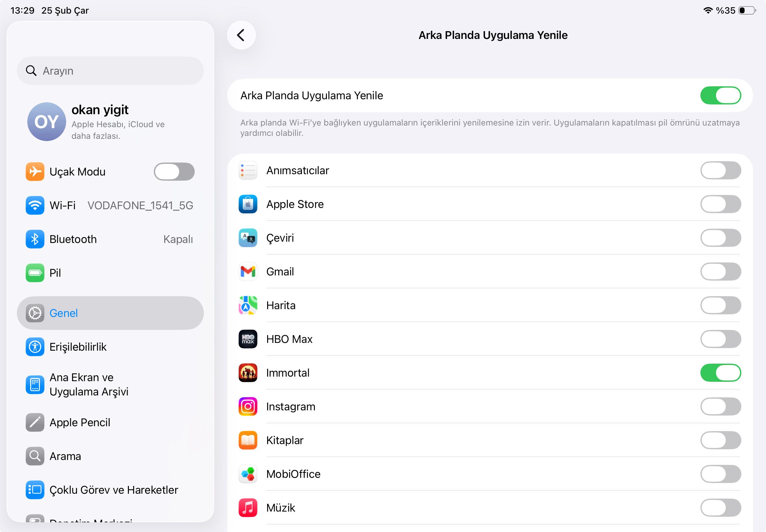Tap the HBO Max app name
This screenshot has height=532, width=766.
(290, 339)
